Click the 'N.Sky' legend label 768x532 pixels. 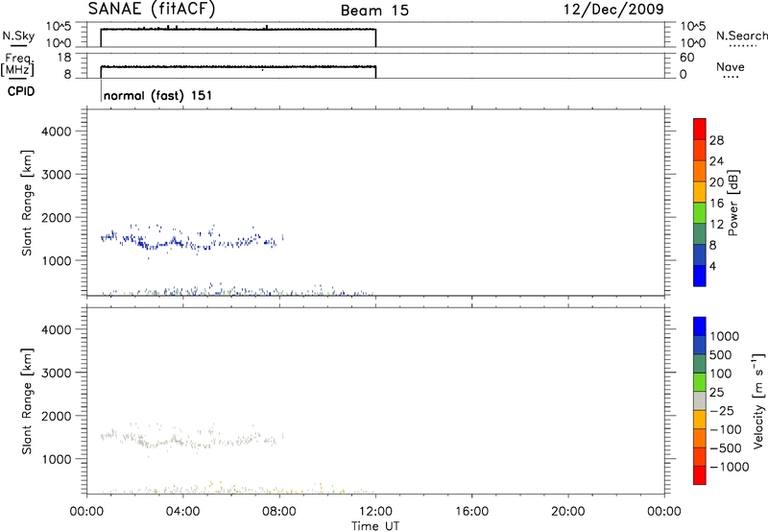[18, 36]
